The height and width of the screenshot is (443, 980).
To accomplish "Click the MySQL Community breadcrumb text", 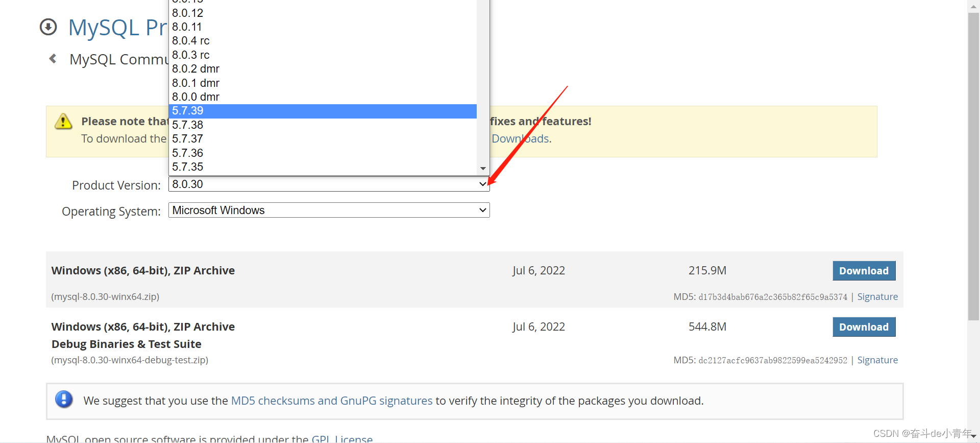I will (x=119, y=59).
